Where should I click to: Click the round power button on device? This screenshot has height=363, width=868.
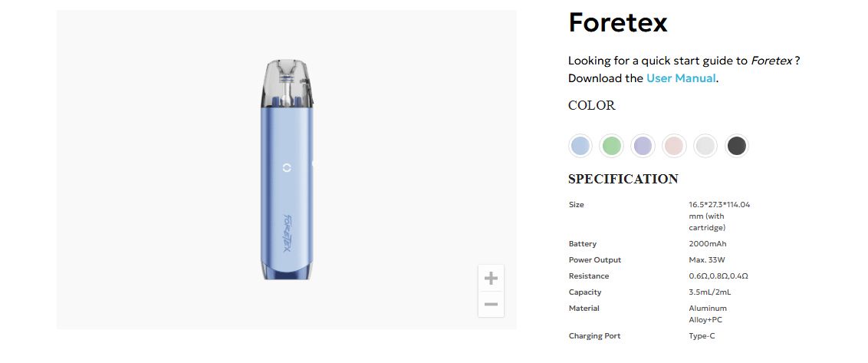[287, 167]
